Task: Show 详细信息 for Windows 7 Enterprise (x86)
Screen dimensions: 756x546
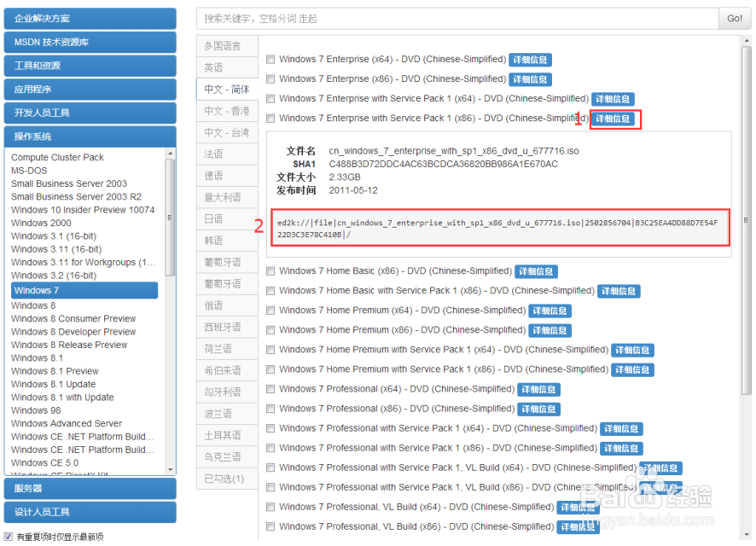Action: pos(531,79)
